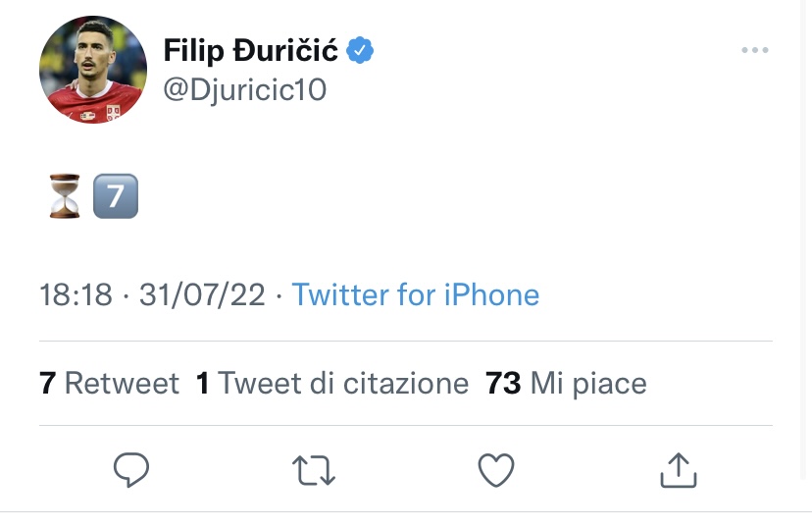The image size is (812, 529).
Task: Open the share tweet icon
Action: coord(678,471)
